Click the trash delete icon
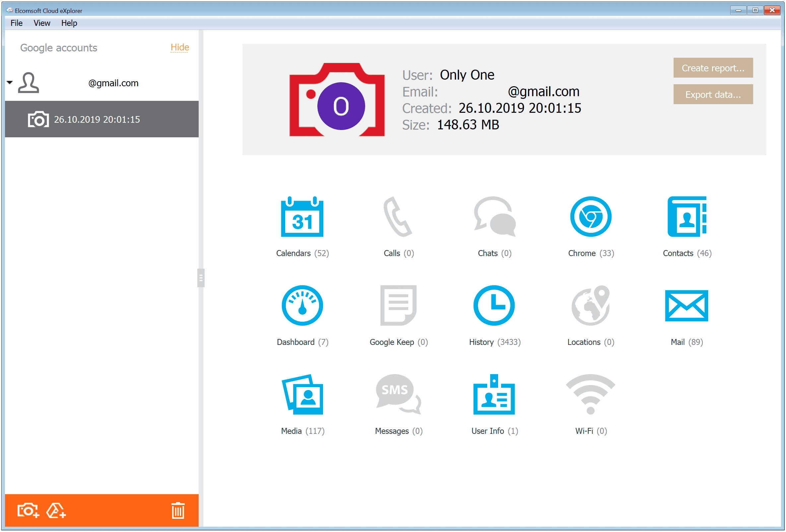 click(178, 511)
